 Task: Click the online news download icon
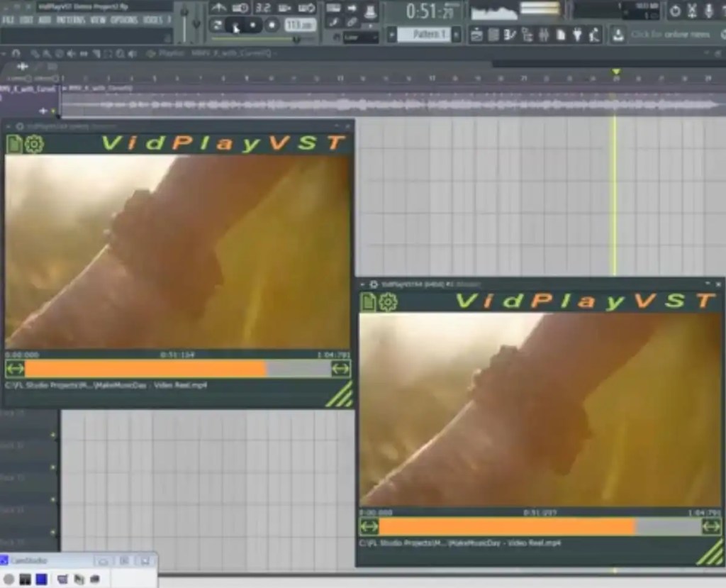pos(618,35)
